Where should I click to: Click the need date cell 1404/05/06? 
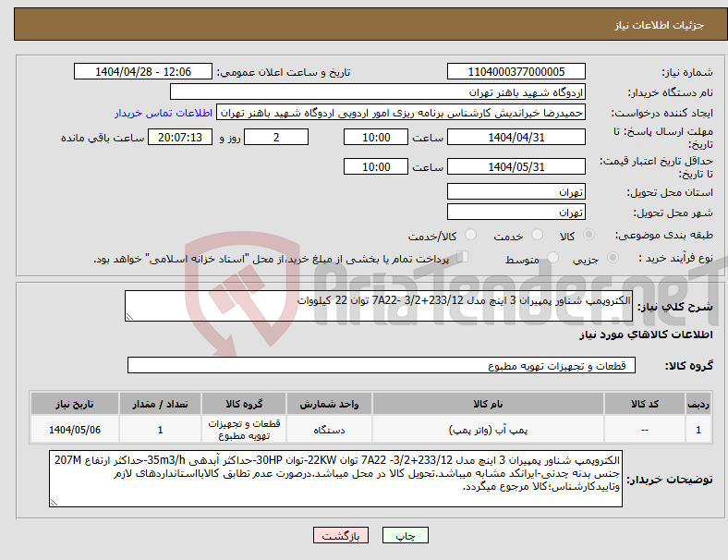[x=74, y=430]
